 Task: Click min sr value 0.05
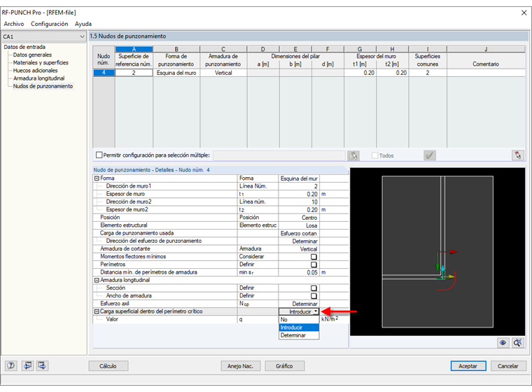click(299, 272)
